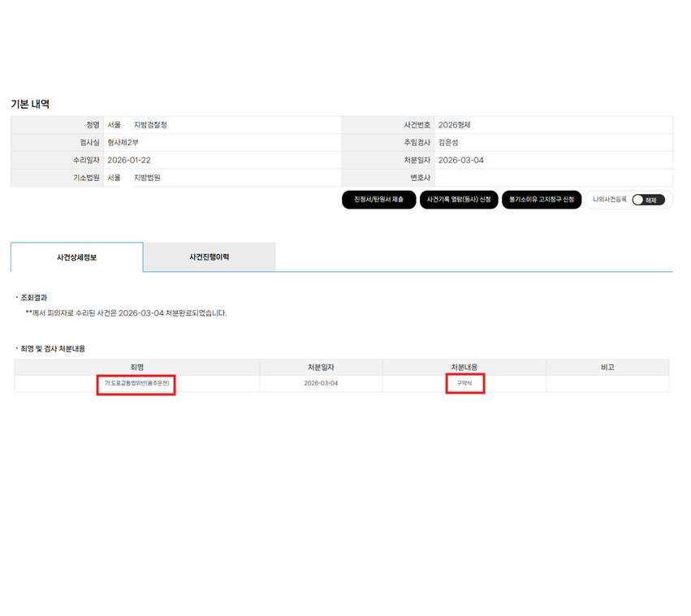Click the 주임검사 name 김은성
This screenshot has height=616, width=691.
point(447,143)
